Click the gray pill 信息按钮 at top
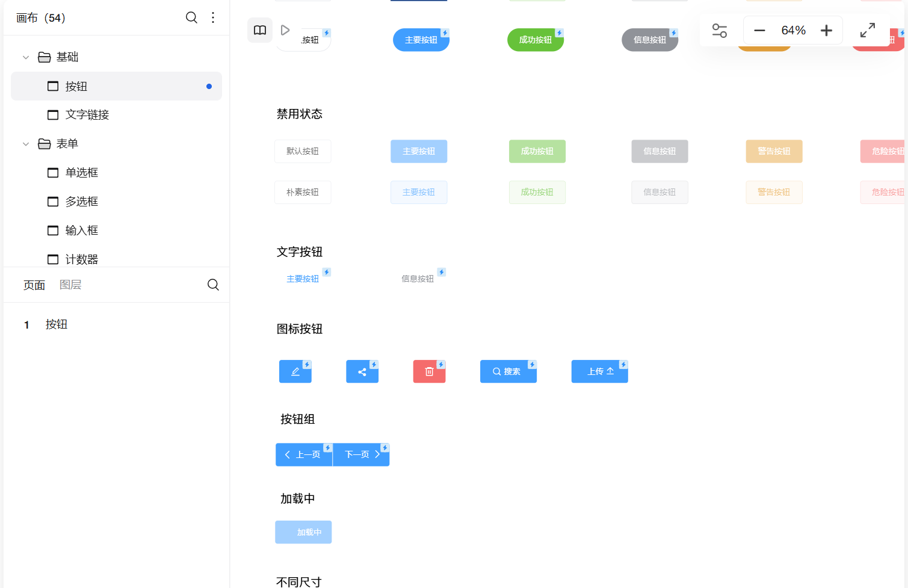 [650, 40]
